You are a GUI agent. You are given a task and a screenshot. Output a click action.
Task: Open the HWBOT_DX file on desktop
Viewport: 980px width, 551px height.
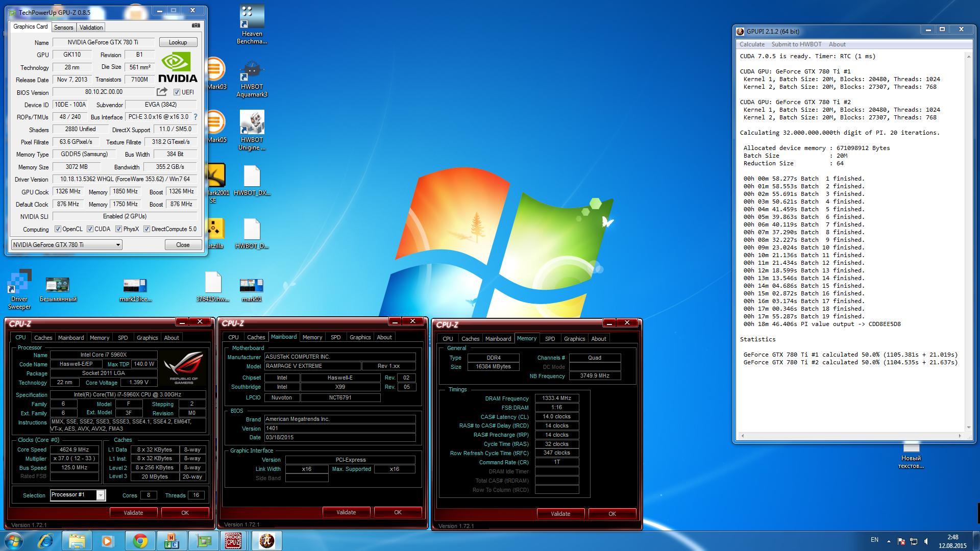point(252,181)
